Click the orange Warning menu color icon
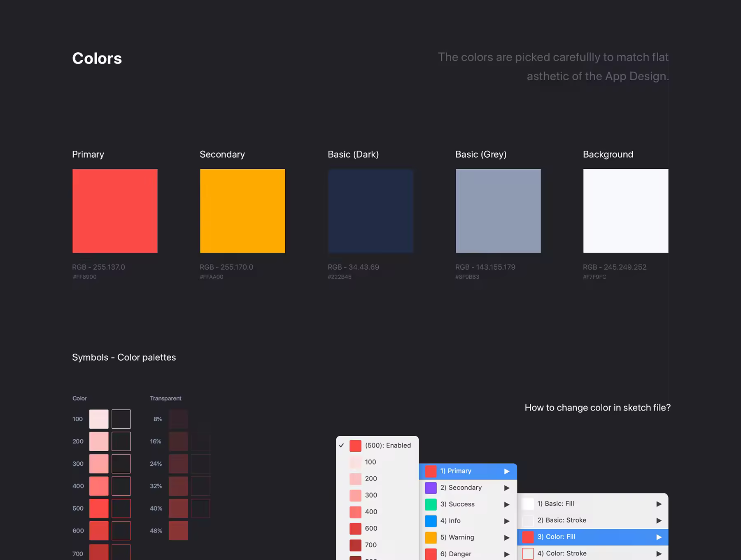 431,537
